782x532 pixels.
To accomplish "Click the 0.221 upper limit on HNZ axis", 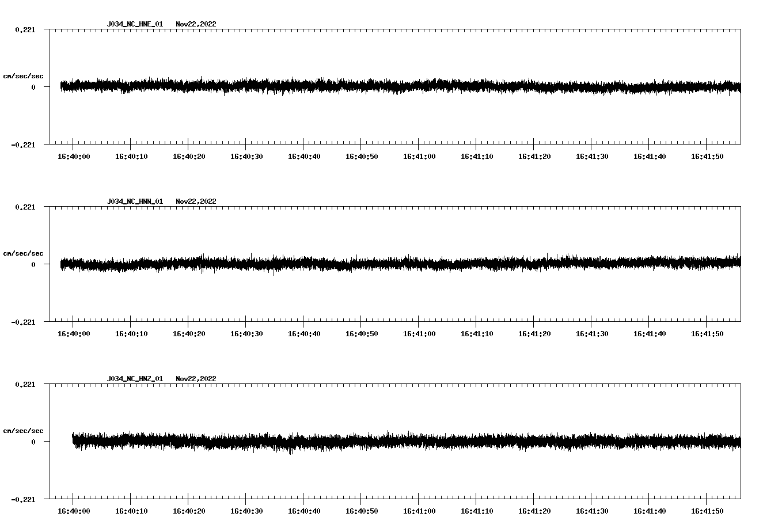I will [25, 384].
